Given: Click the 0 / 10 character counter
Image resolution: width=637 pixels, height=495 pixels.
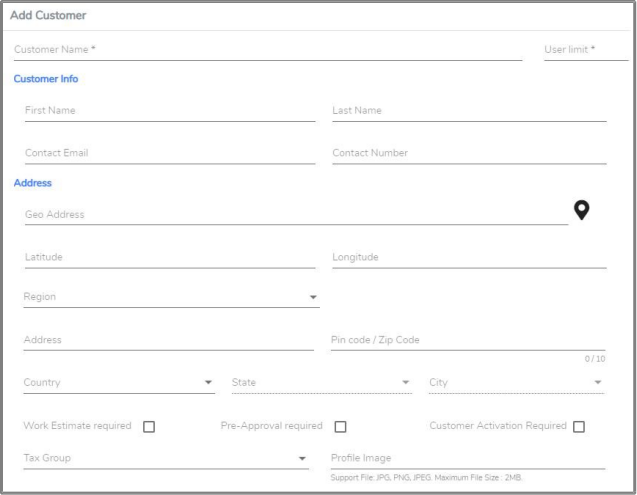Looking at the screenshot, I should coord(595,358).
